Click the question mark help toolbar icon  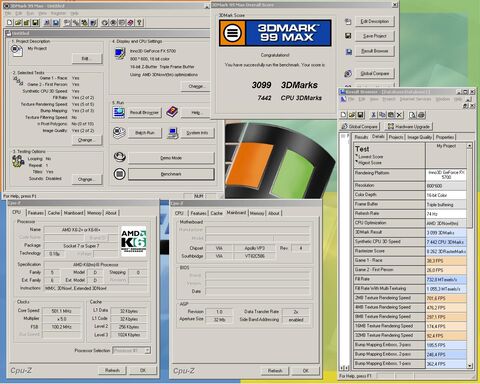point(139,22)
